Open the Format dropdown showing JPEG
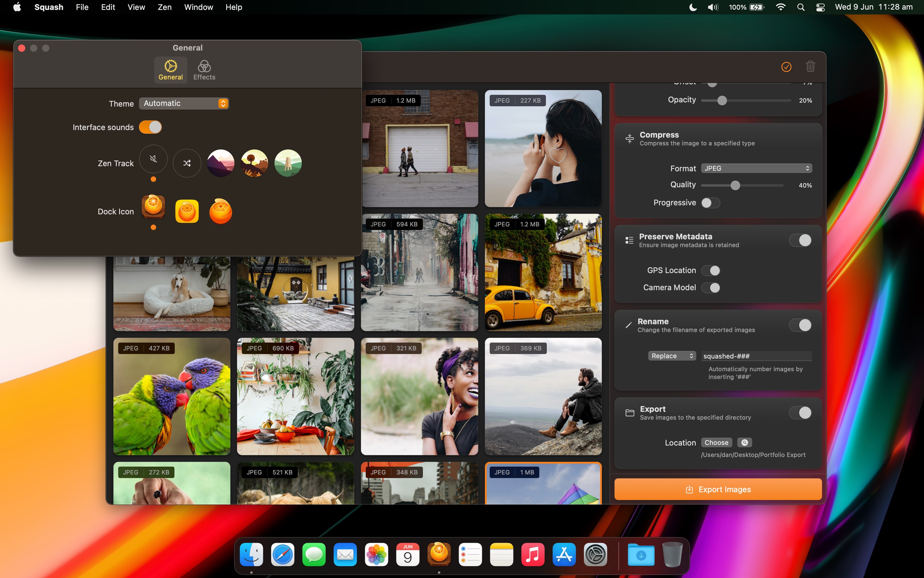 coord(756,168)
